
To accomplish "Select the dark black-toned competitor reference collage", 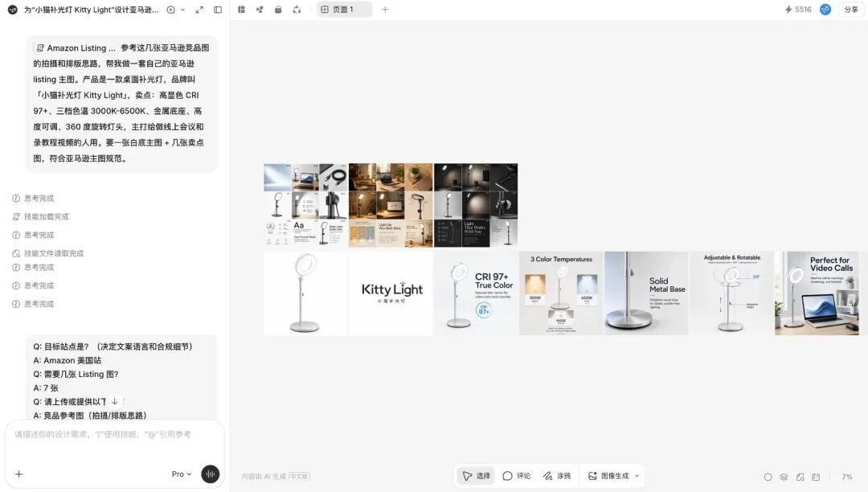I will coord(476,205).
